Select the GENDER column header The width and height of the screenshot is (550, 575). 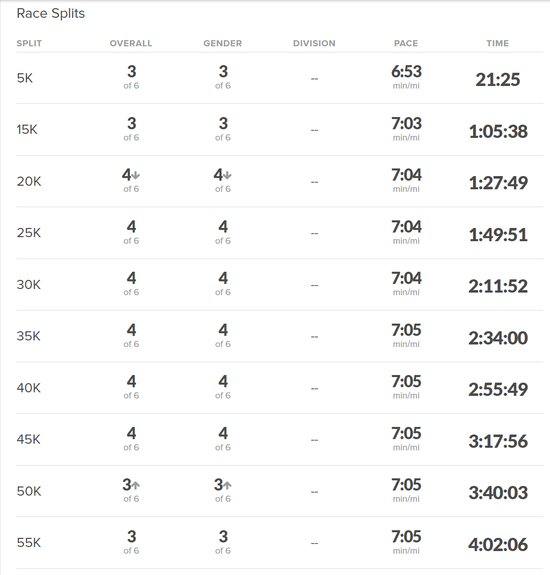pos(223,43)
